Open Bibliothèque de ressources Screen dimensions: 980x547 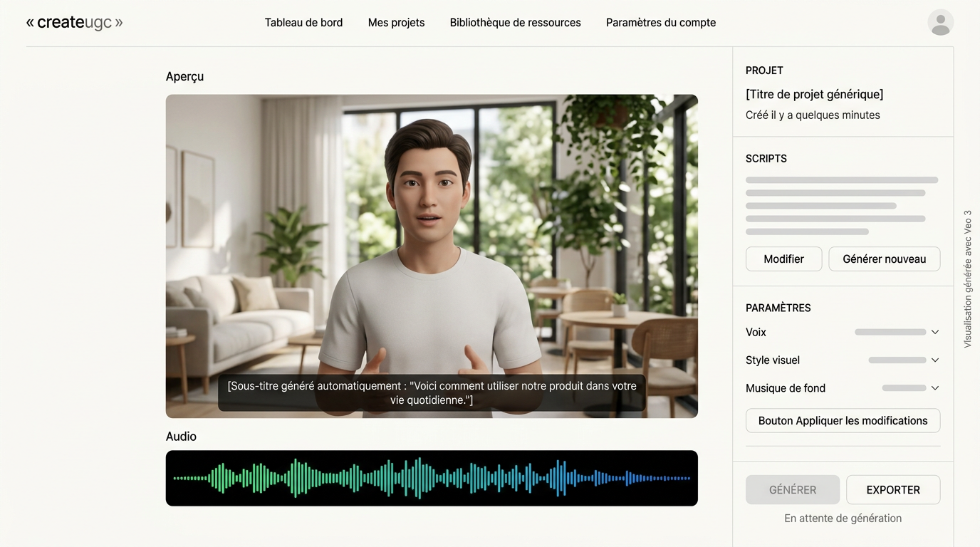(515, 23)
